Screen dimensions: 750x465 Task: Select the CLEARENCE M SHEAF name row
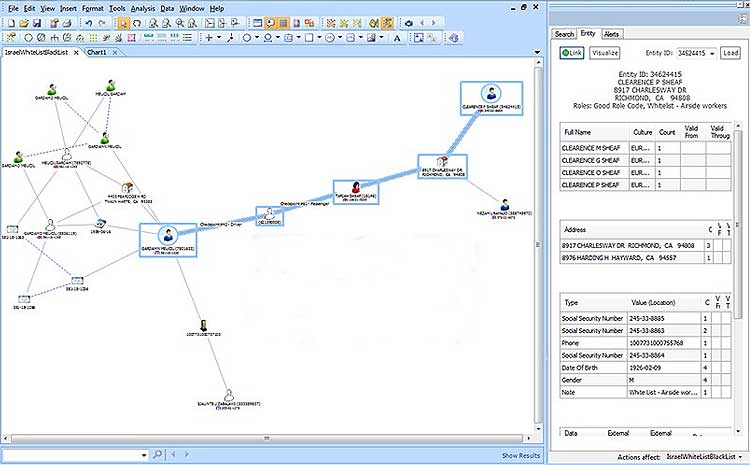(645, 148)
